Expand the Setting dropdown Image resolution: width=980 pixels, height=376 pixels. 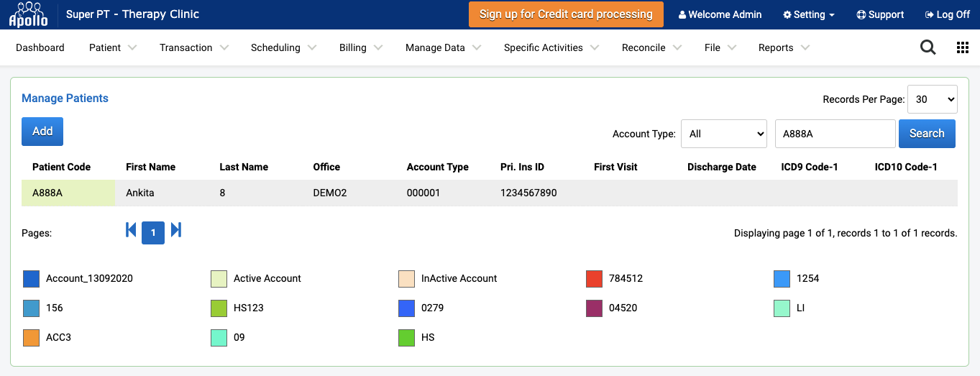tap(809, 14)
